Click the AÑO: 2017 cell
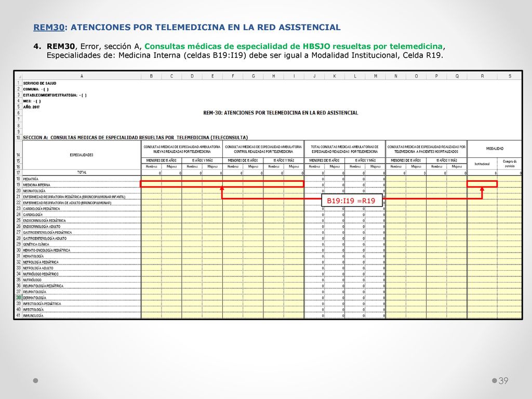 click(31, 107)
